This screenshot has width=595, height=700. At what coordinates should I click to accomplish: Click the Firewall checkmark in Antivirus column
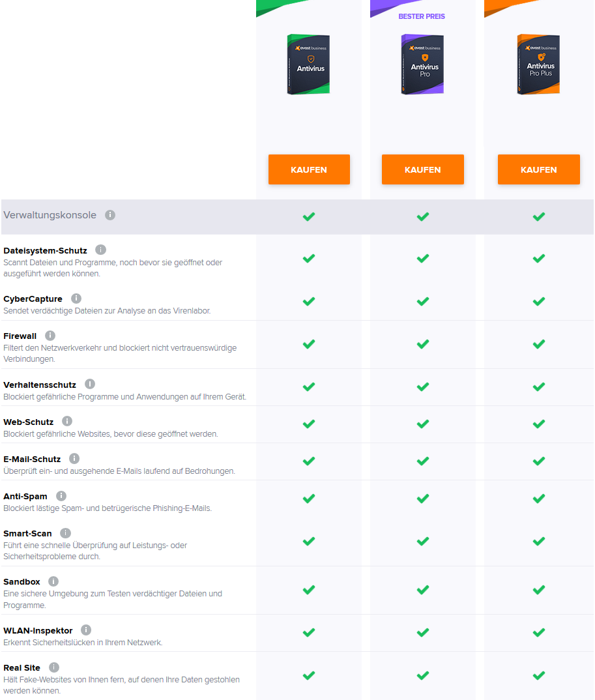(x=309, y=343)
